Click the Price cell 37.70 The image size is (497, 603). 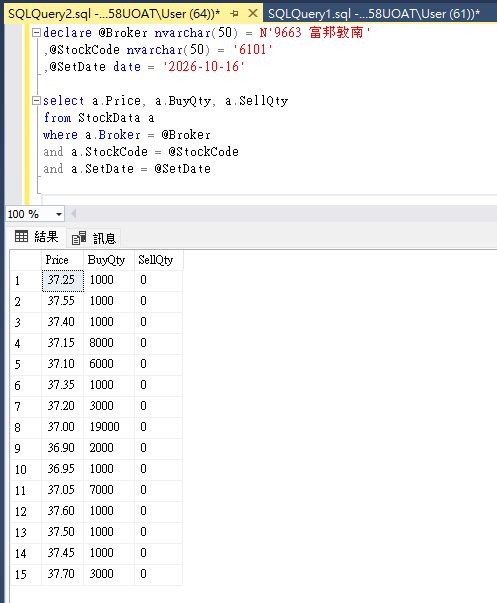[62, 575]
